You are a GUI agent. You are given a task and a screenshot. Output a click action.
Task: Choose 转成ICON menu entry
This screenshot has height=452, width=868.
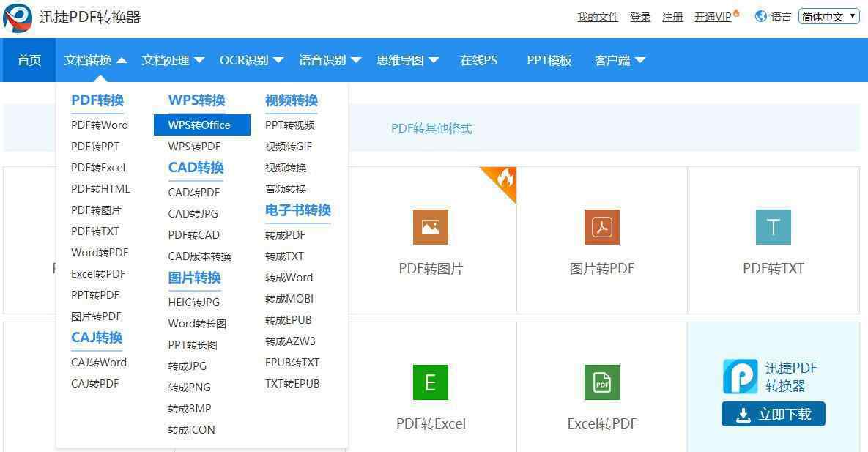pyautogui.click(x=191, y=430)
